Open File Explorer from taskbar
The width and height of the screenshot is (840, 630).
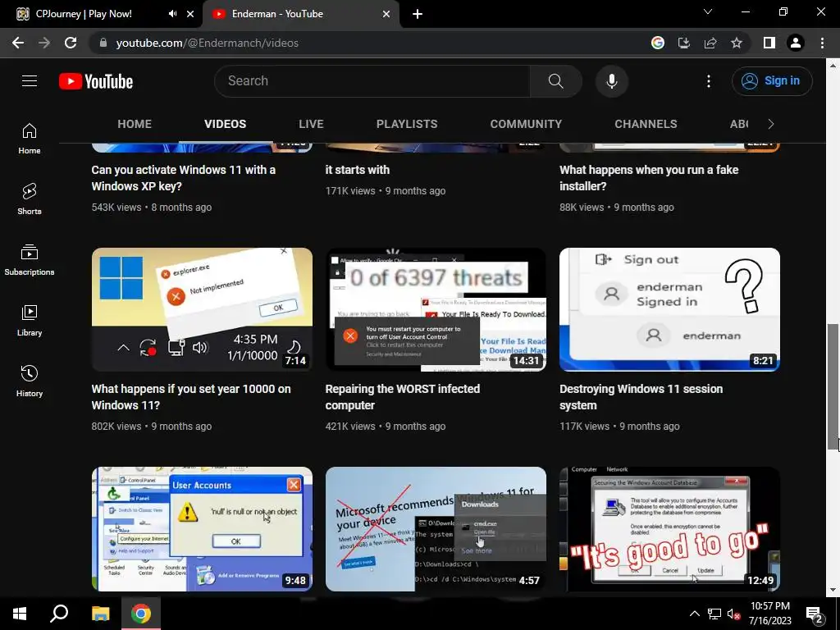coord(100,614)
